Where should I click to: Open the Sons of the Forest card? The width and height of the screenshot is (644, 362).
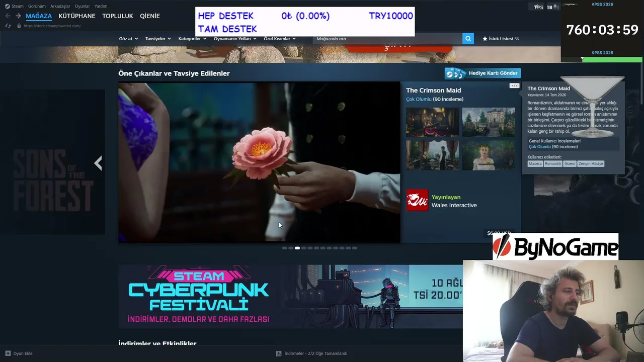[x=53, y=162]
